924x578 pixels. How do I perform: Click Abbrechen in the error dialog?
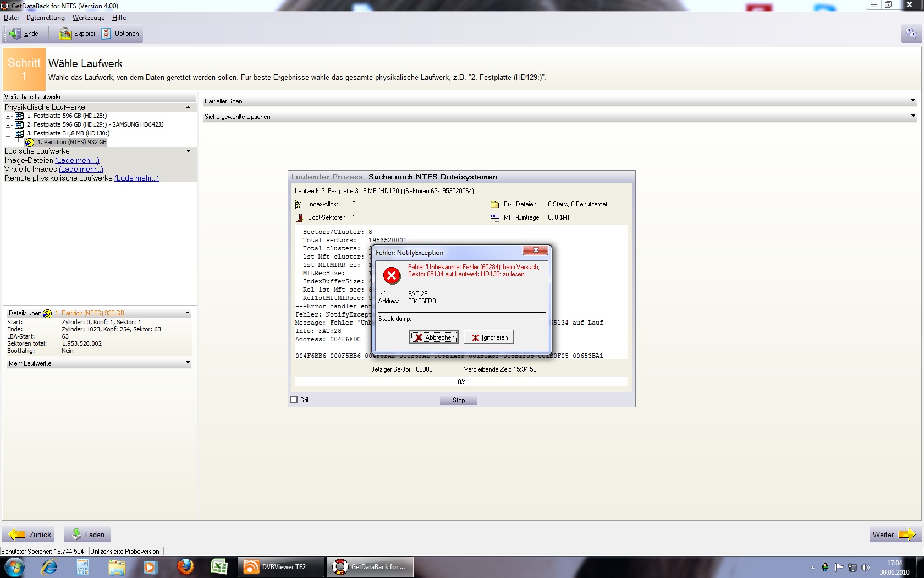pos(434,337)
